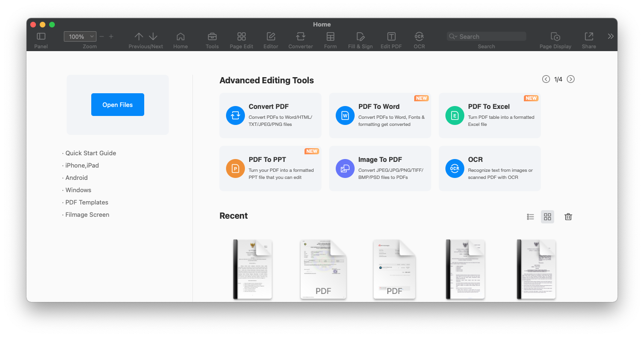
Task: Click the Open Files button
Action: (118, 105)
